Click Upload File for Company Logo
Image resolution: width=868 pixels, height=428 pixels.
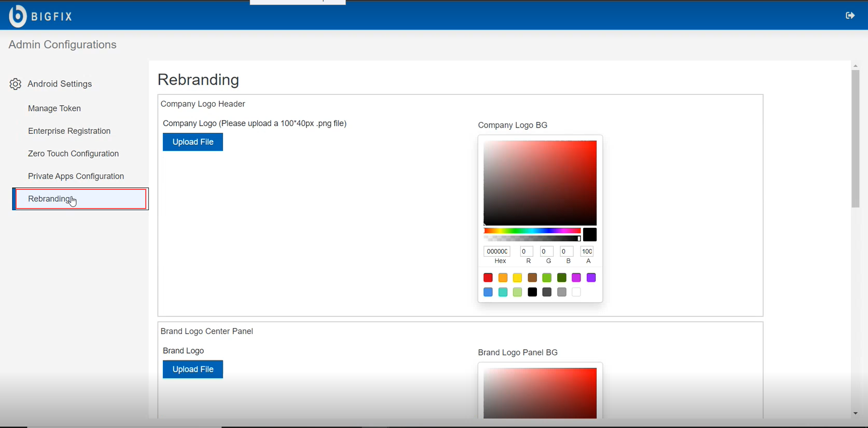tap(192, 142)
